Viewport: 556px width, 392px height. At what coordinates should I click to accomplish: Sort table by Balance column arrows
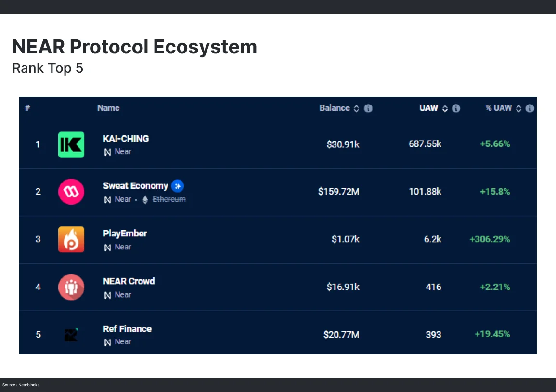(356, 108)
